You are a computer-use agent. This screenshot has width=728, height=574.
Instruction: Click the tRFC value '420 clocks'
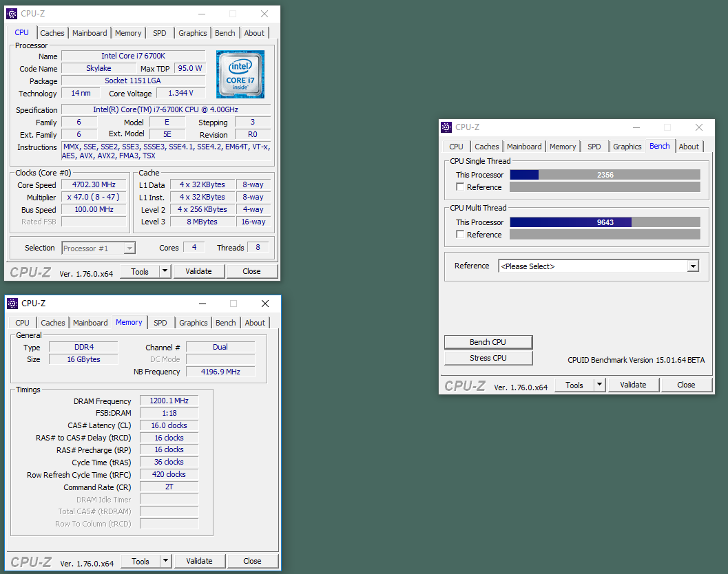(169, 474)
